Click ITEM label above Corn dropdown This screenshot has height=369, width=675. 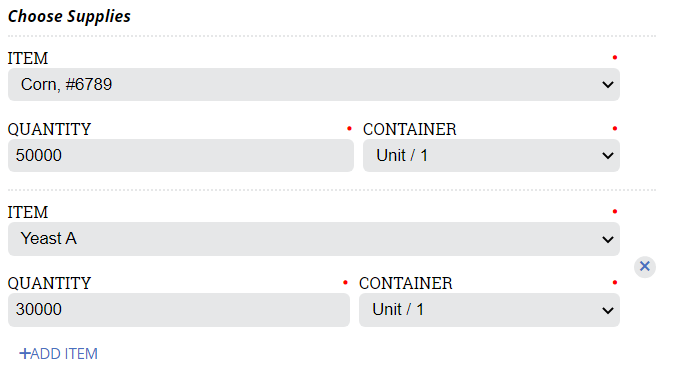pyautogui.click(x=28, y=58)
